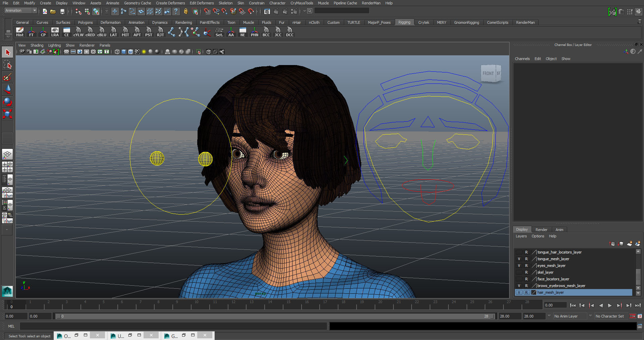Pick the Paint Selection tool
The width and height of the screenshot is (644, 340).
coord(7,77)
